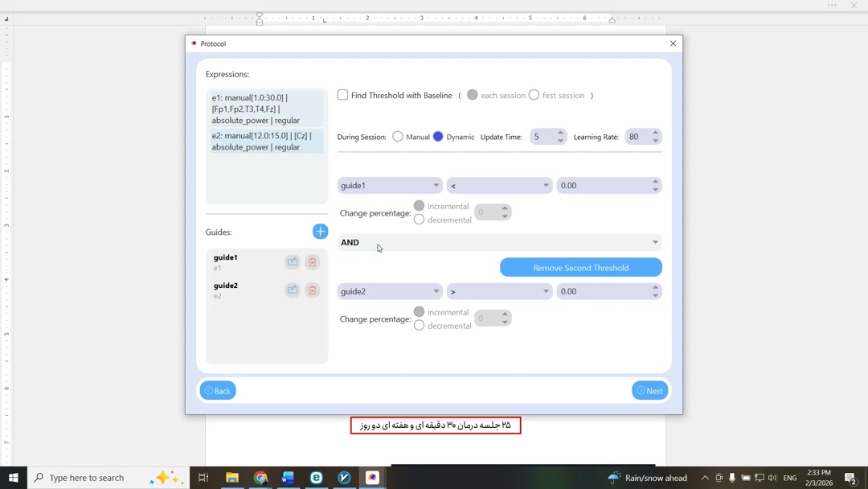This screenshot has height=489, width=868.
Task: Delete guide1 with its trash icon
Action: point(312,262)
